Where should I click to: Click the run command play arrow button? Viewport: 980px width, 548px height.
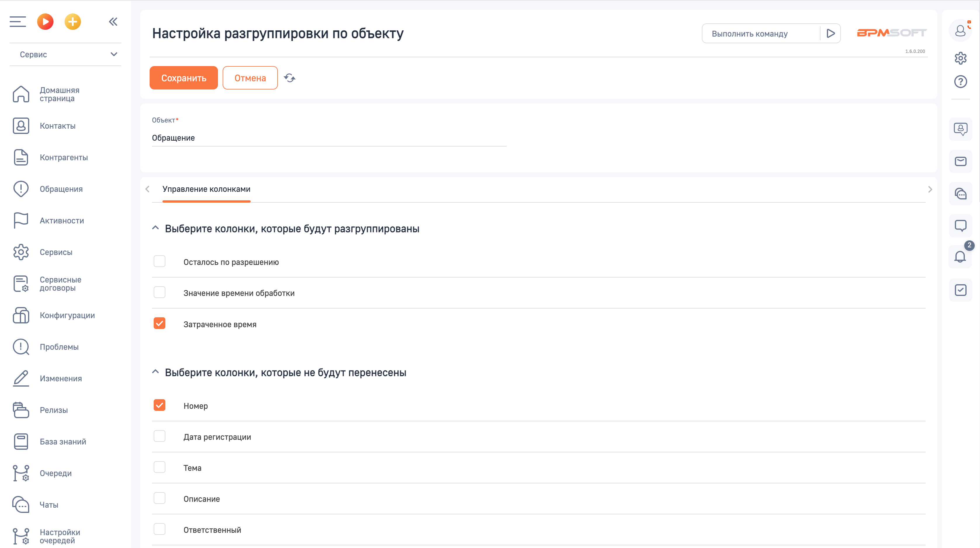click(x=830, y=34)
